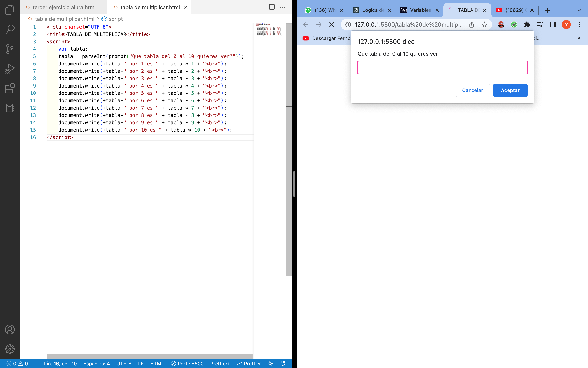This screenshot has height=368, width=588.
Task: Click the vertical editor scrollbar
Action: click(x=289, y=149)
